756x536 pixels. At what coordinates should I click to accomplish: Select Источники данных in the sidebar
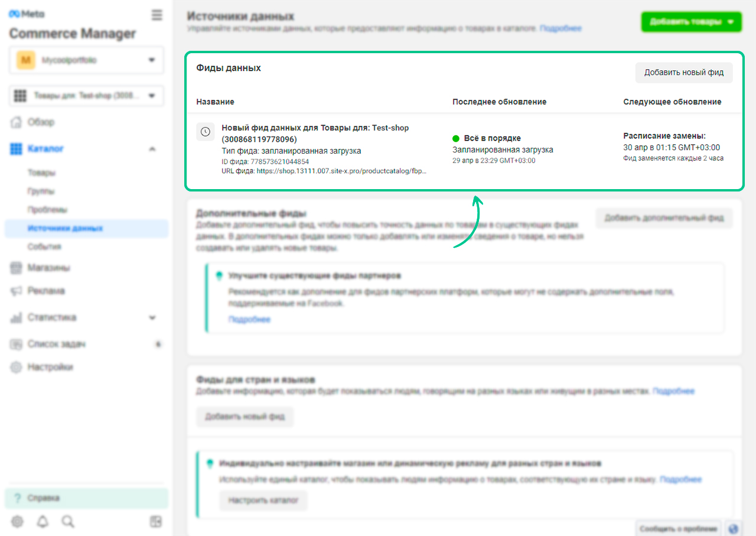tap(86, 228)
